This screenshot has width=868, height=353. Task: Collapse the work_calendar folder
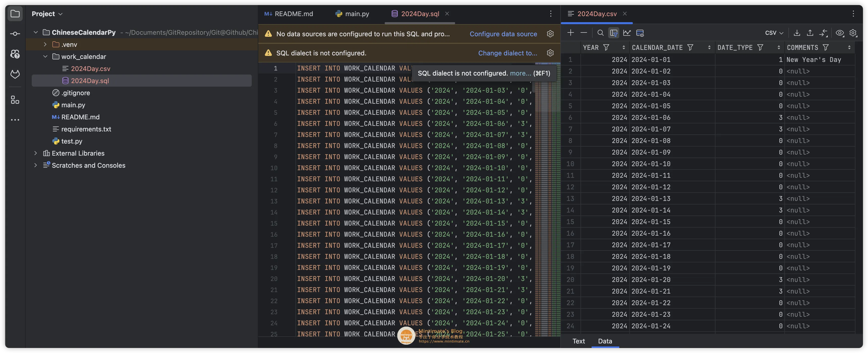point(45,57)
